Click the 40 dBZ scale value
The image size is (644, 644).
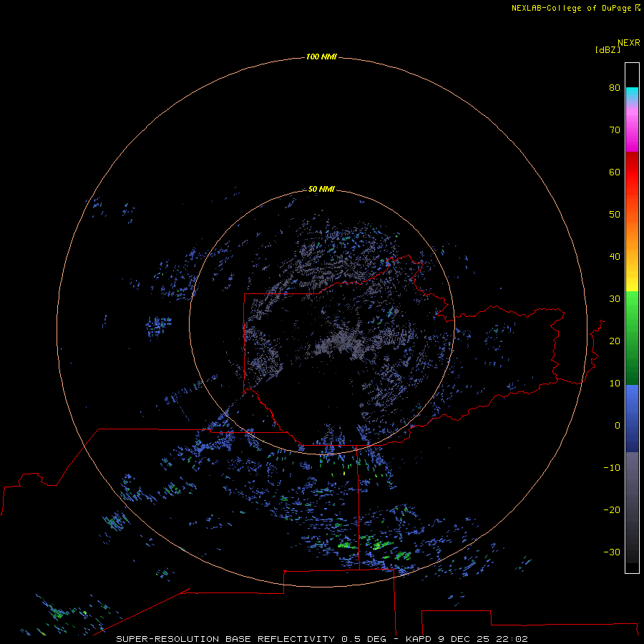tap(615, 257)
